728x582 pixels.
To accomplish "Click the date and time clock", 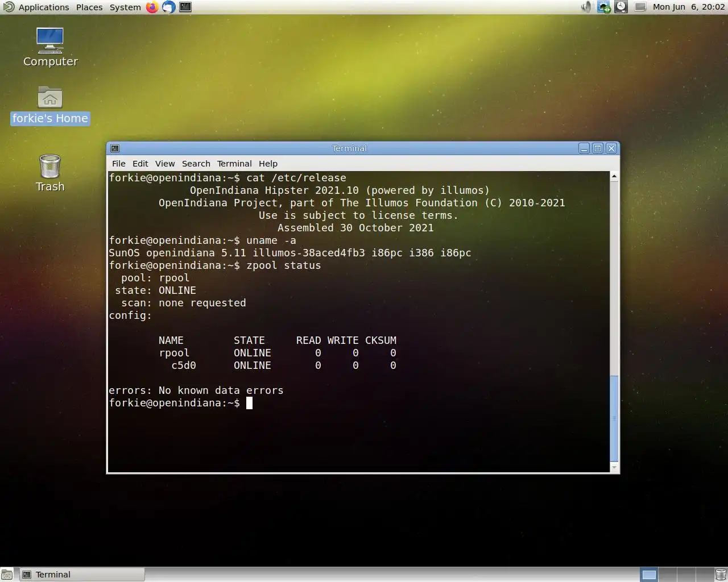I will [688, 7].
